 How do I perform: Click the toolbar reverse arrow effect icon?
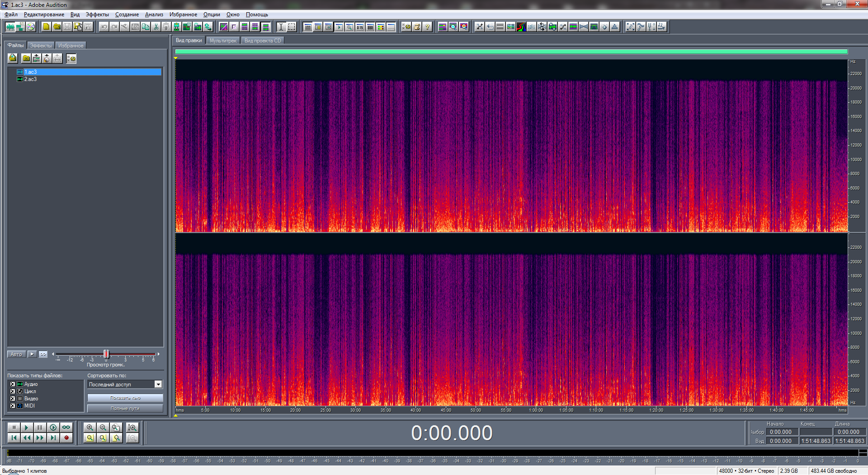[x=490, y=27]
